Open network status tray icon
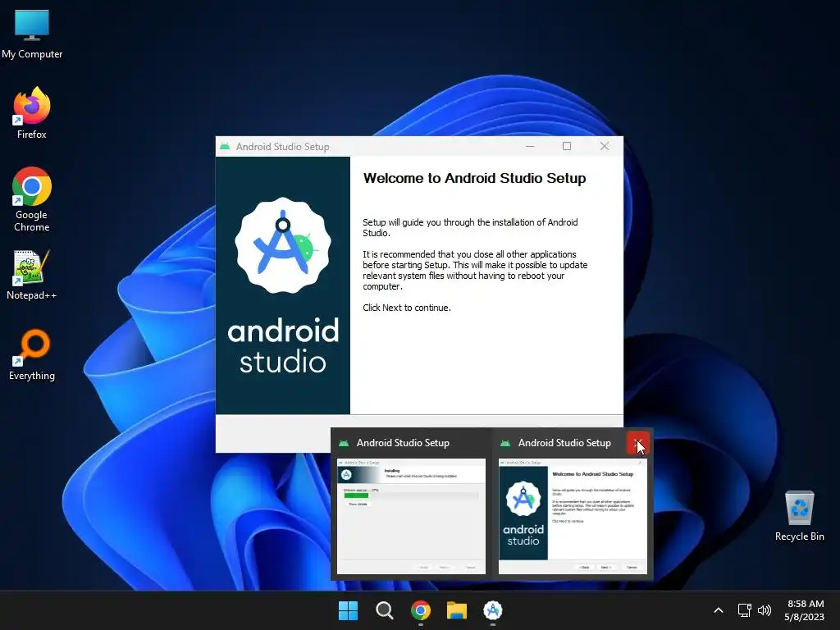 pyautogui.click(x=744, y=610)
